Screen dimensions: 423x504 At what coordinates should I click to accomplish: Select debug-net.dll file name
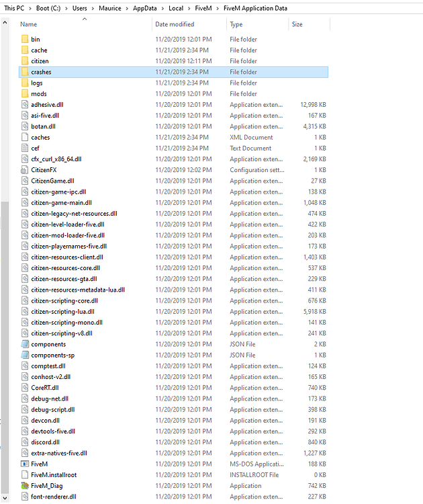click(50, 399)
